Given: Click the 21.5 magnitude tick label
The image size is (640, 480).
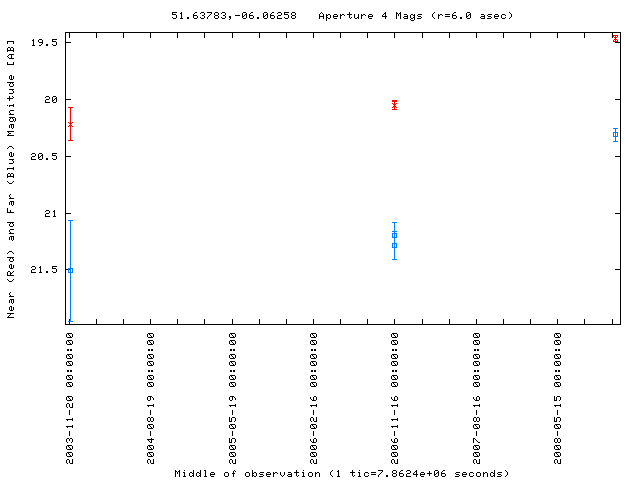Looking at the screenshot, I should (44, 270).
